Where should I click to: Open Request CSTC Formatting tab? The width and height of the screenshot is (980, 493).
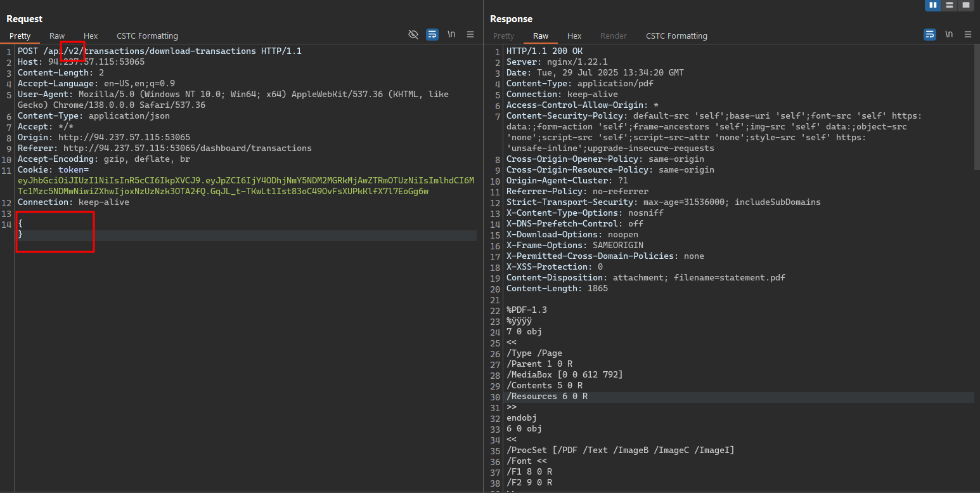pos(147,36)
